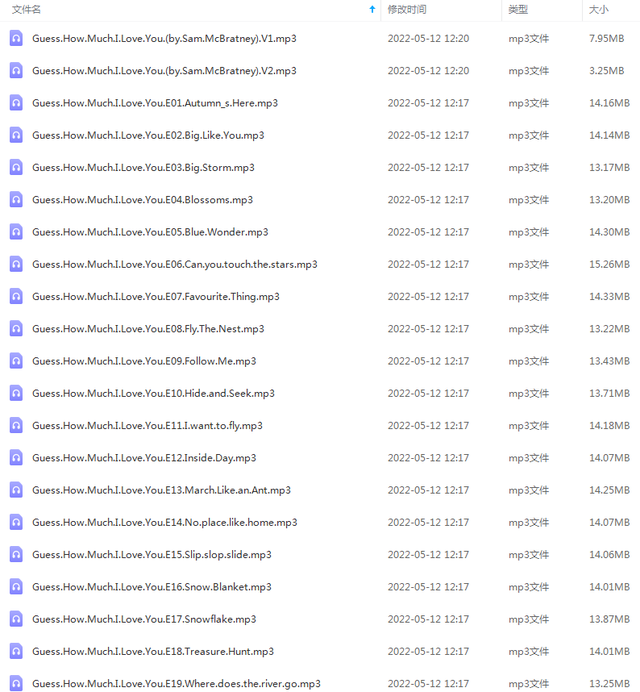Click the mp3文件 type of E10.Hide.and.Seek row
640x692 pixels.
pos(529,393)
